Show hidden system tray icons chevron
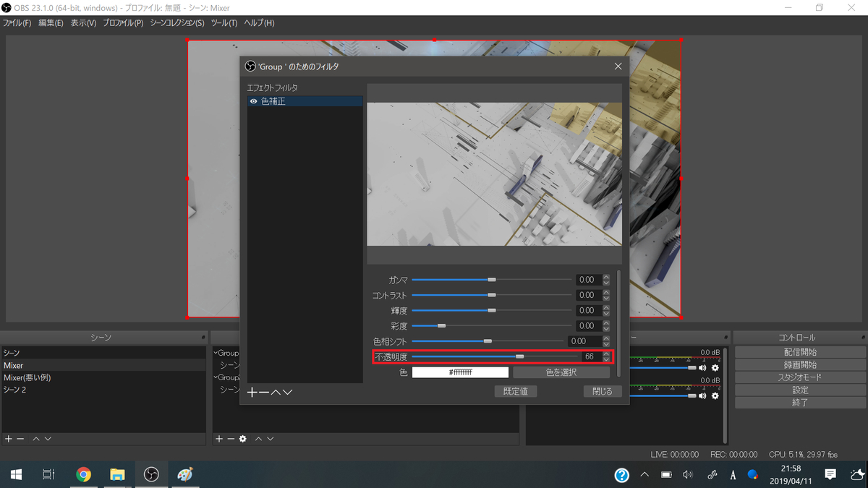 [644, 475]
